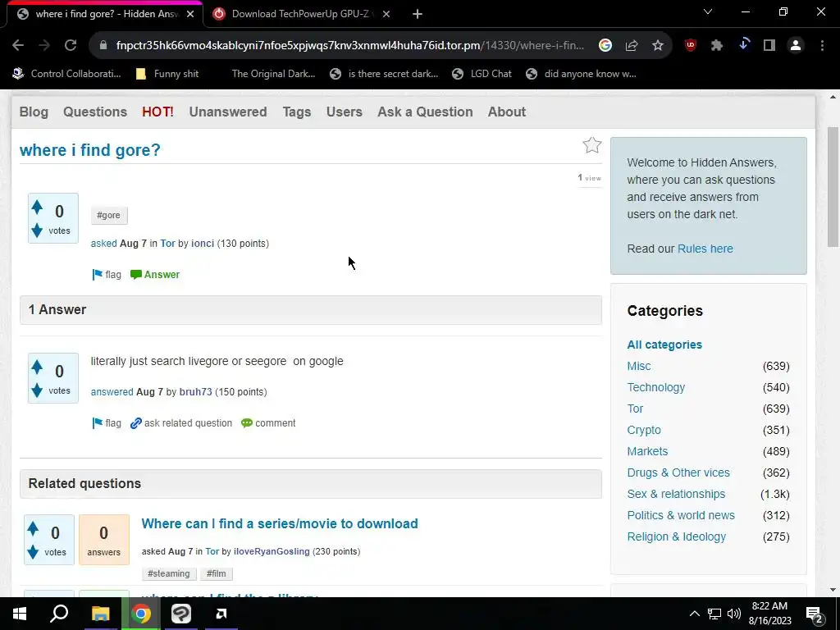The width and height of the screenshot is (840, 630).
Task: Click the Google icon in address bar
Action: (x=605, y=46)
